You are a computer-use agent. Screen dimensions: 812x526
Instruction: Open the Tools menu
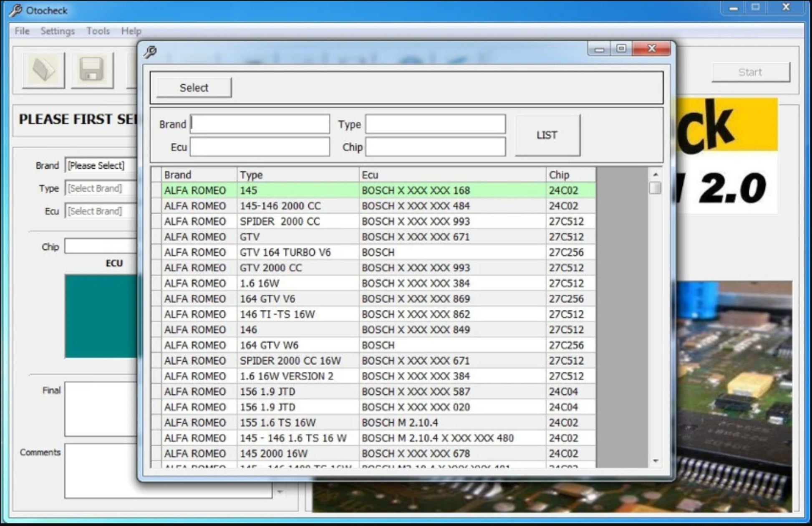[x=98, y=31]
